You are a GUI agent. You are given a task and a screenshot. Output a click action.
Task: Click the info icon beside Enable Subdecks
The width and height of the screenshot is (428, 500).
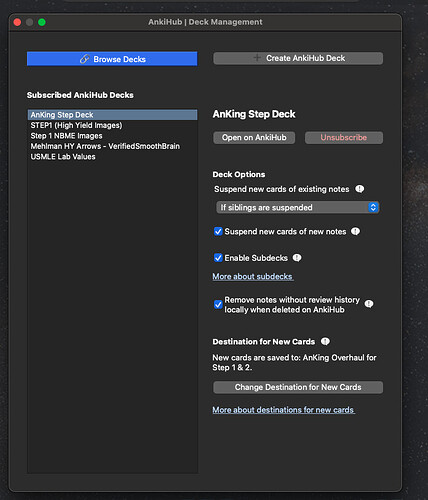pos(297,258)
